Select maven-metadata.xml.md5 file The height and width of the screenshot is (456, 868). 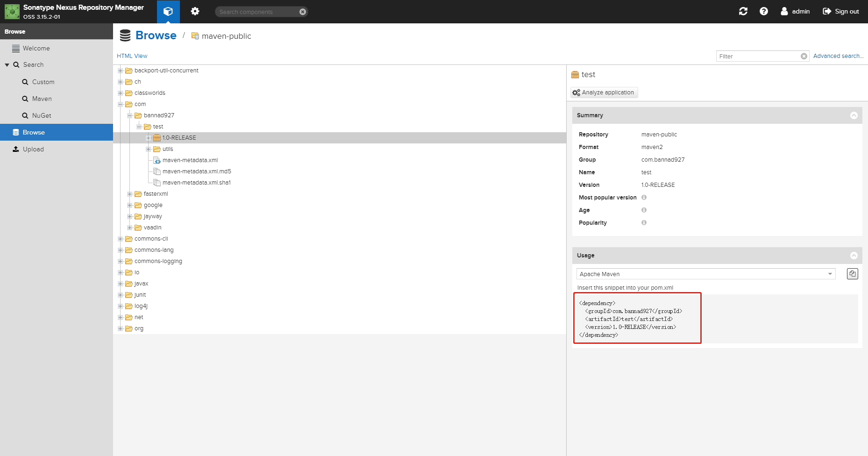coord(197,171)
